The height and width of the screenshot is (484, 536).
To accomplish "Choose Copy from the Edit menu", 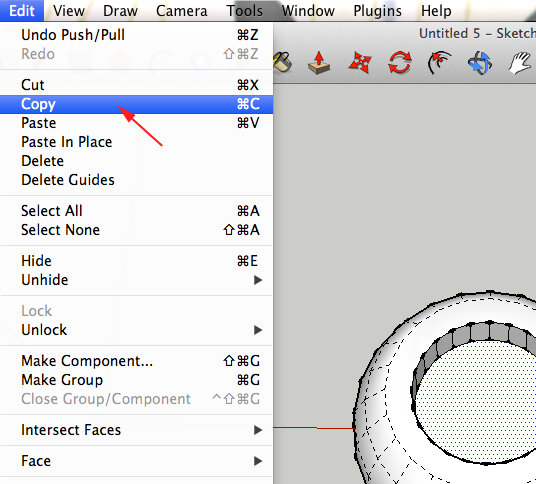I will click(x=136, y=104).
